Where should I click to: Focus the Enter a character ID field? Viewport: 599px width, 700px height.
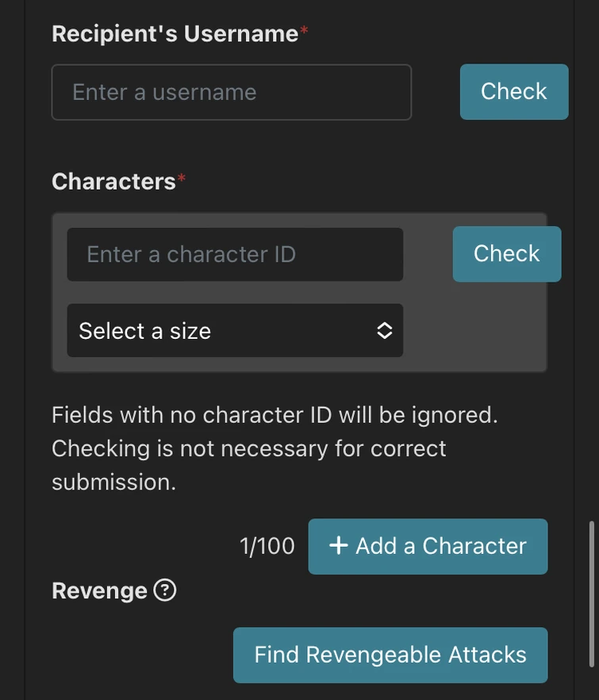click(235, 253)
